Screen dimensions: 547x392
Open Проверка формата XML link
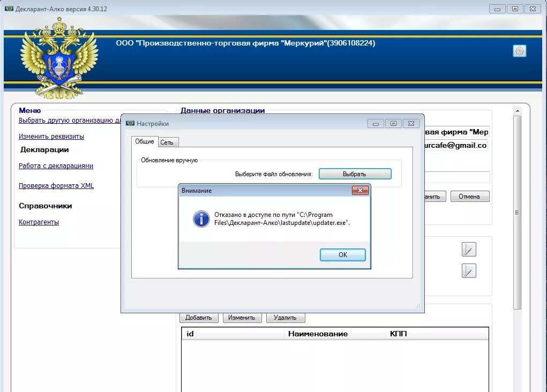pos(56,185)
